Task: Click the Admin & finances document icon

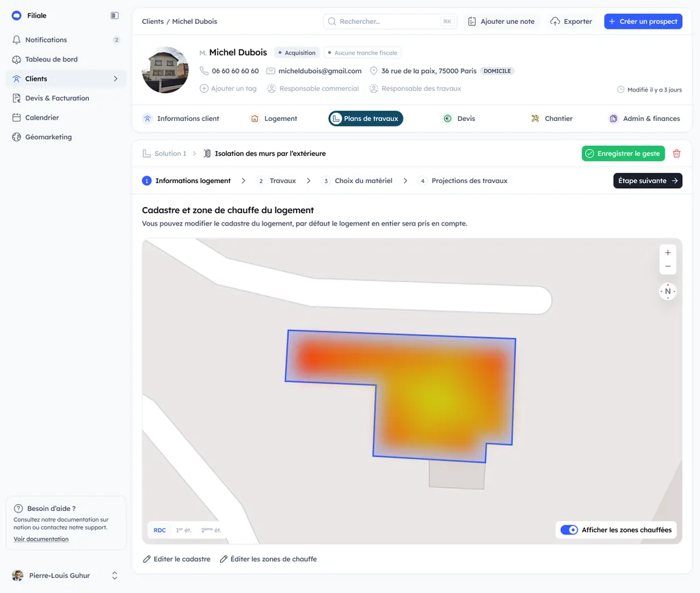Action: [x=613, y=119]
